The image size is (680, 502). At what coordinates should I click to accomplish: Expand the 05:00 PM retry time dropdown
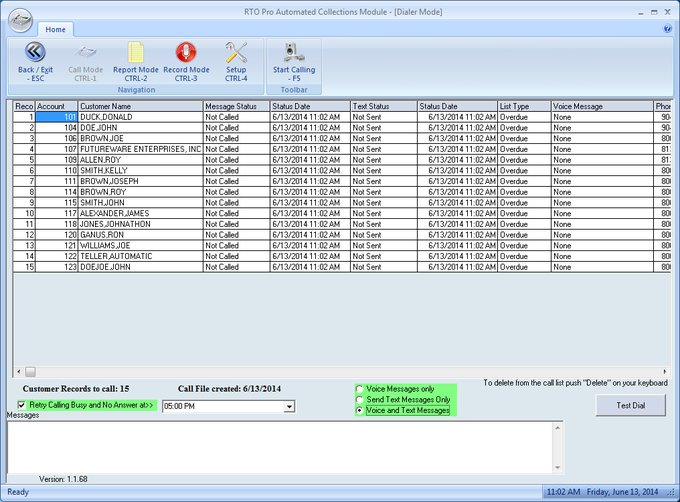(289, 406)
